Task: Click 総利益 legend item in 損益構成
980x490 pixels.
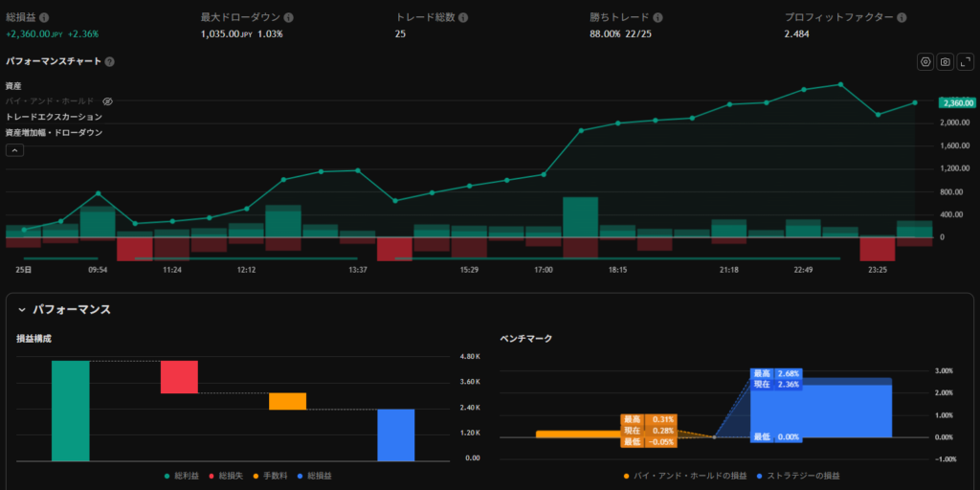Action: tap(184, 476)
